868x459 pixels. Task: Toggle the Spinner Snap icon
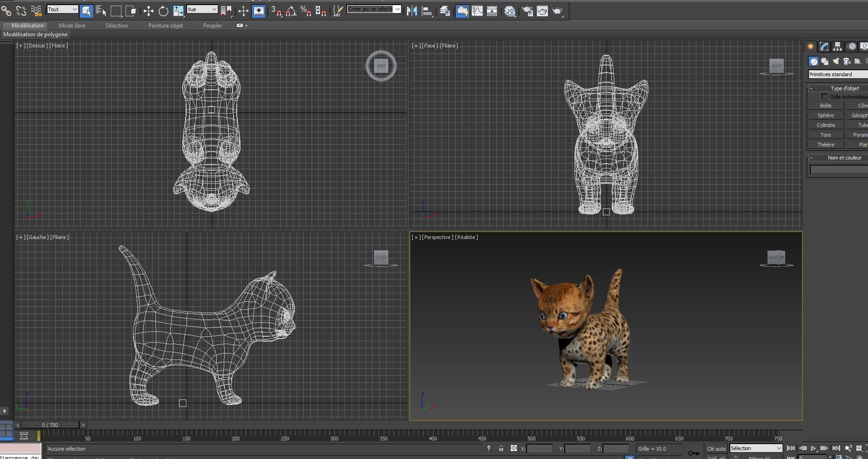click(320, 11)
